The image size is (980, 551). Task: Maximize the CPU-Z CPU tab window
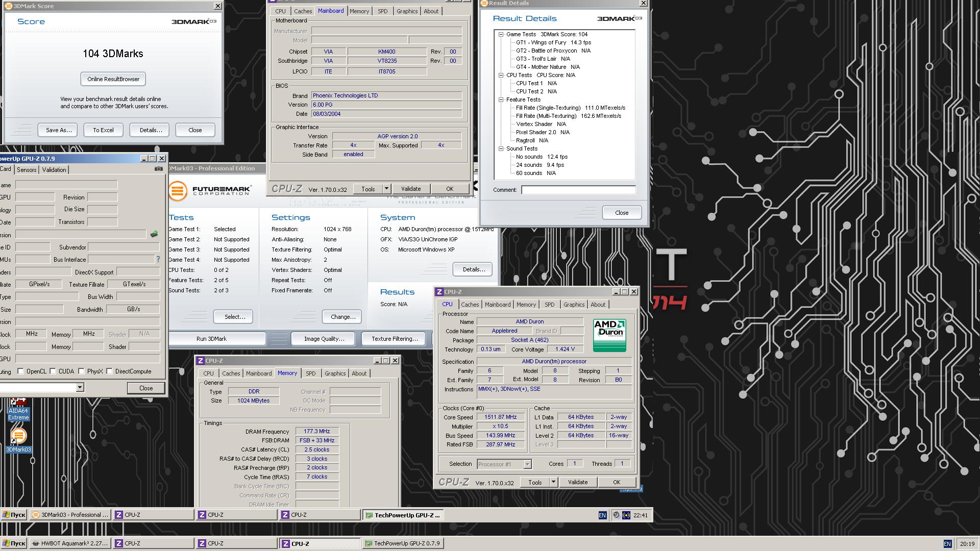tap(624, 292)
